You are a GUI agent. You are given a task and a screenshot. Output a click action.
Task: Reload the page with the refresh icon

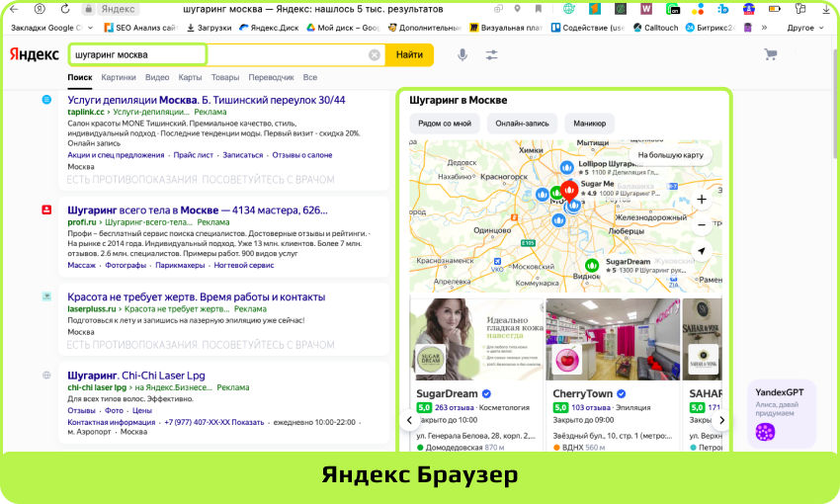point(65,9)
